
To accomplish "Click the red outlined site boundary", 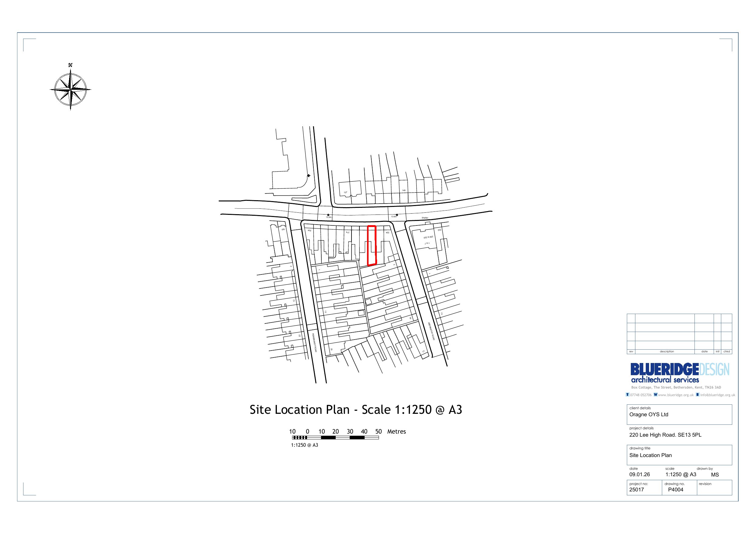I will point(372,246).
